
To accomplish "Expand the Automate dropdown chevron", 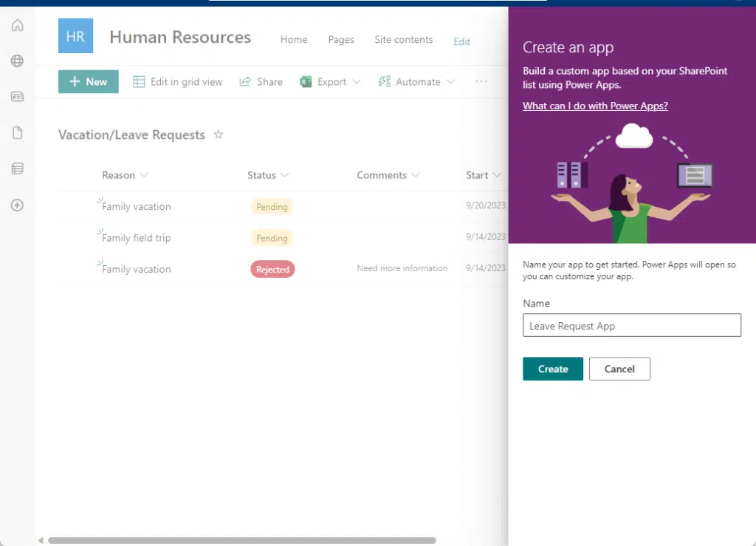I will pos(450,82).
